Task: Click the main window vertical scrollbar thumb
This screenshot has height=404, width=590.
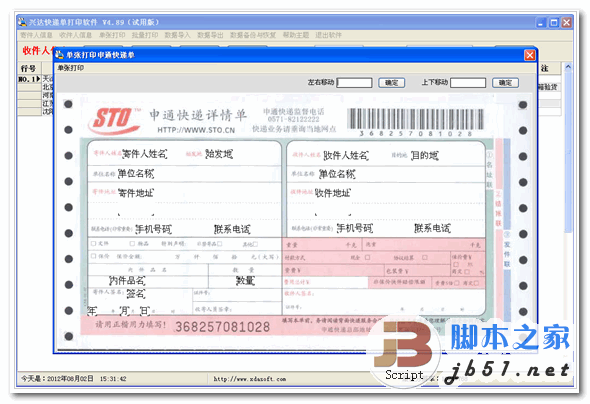Action: 568,152
